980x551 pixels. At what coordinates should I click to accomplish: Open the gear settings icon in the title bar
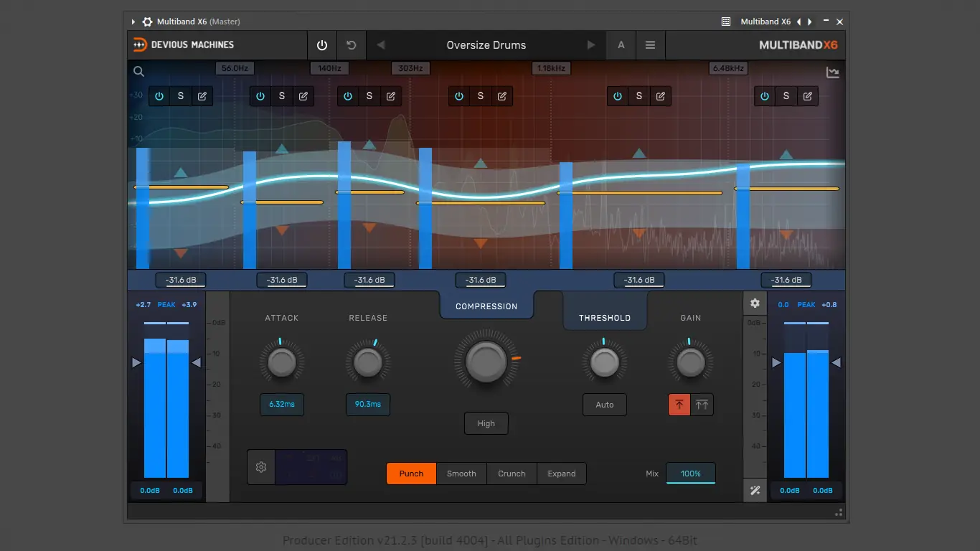coord(147,22)
